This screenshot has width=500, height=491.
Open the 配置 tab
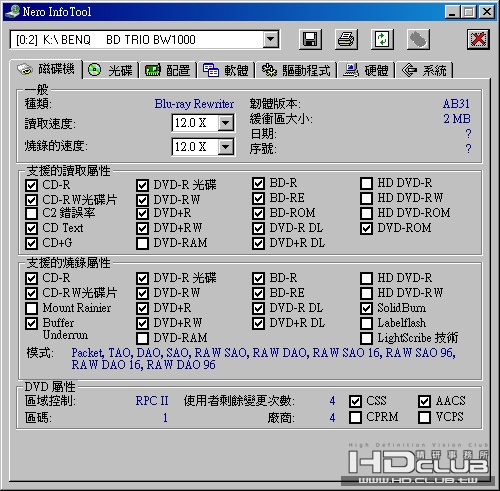[x=167, y=70]
